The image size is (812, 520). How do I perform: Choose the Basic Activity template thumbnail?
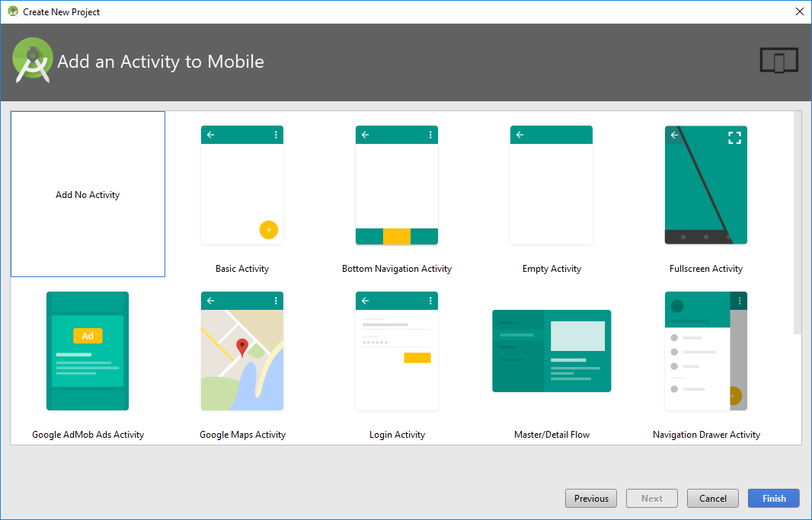pos(241,185)
